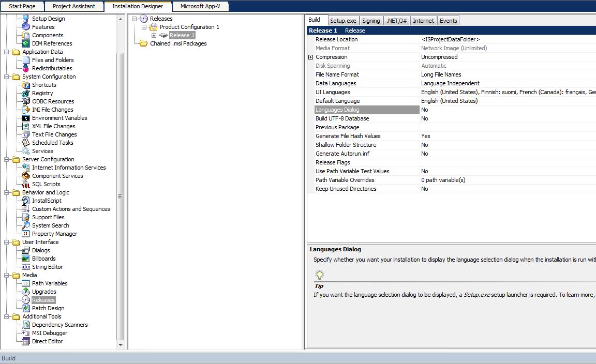
Task: Click the Scheduled Tasks icon
Action: point(26,143)
